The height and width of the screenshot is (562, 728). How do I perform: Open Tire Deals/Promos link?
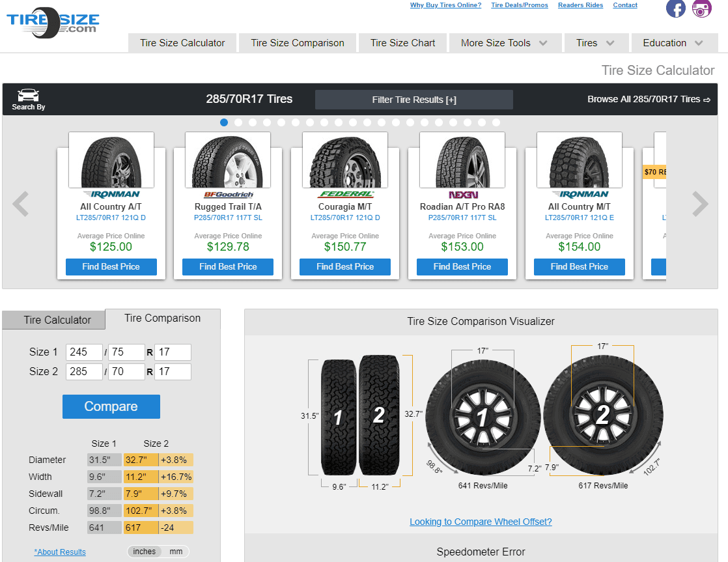(x=520, y=5)
